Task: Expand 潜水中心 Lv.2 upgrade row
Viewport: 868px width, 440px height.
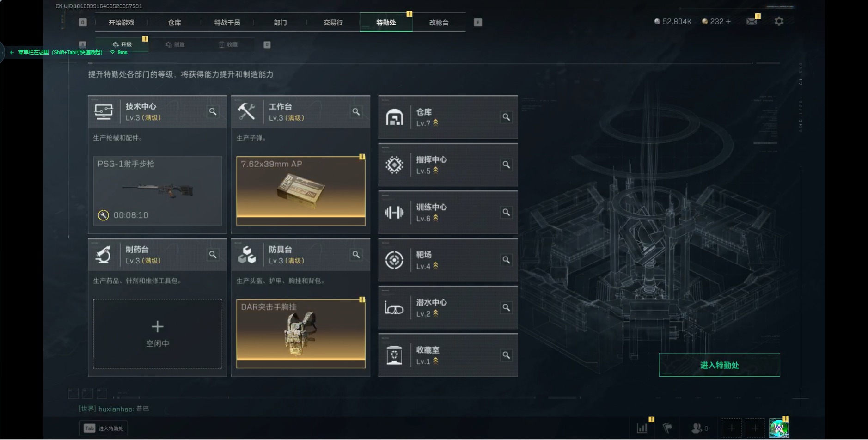Action: (x=447, y=308)
